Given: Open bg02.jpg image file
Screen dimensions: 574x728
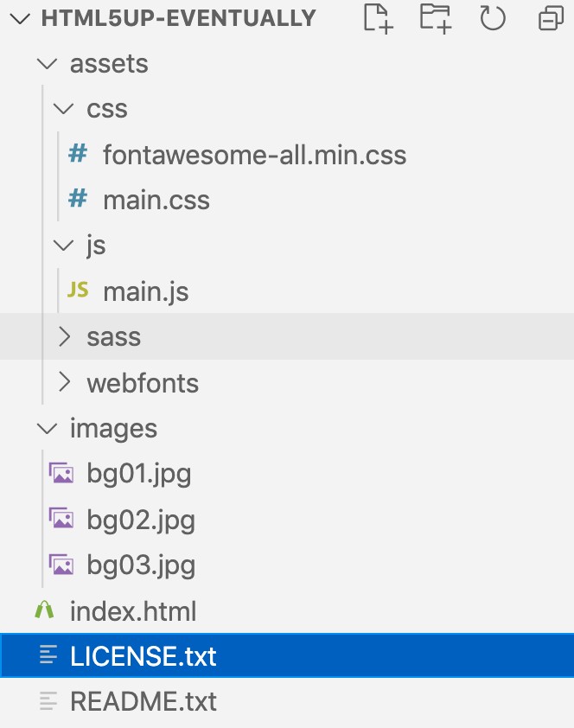Looking at the screenshot, I should click(x=140, y=520).
